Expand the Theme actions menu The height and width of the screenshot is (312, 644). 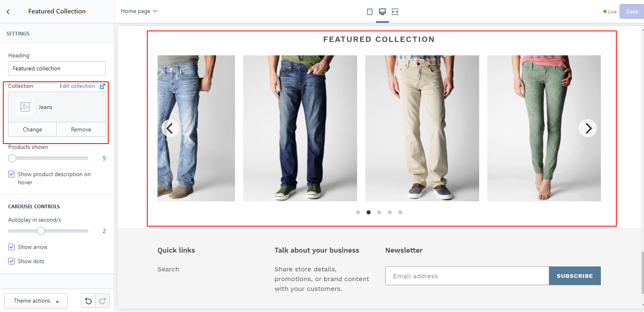[x=36, y=301]
